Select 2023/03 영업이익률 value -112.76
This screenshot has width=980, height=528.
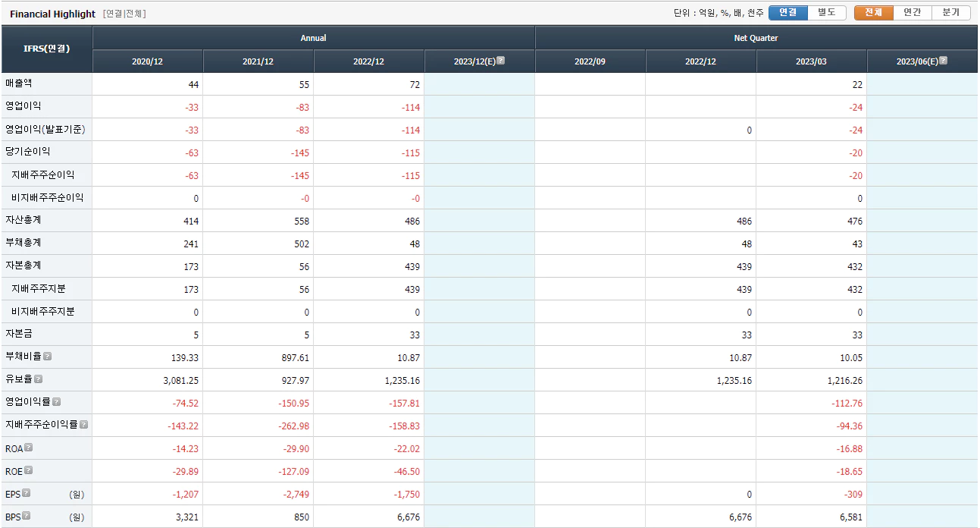pos(846,404)
